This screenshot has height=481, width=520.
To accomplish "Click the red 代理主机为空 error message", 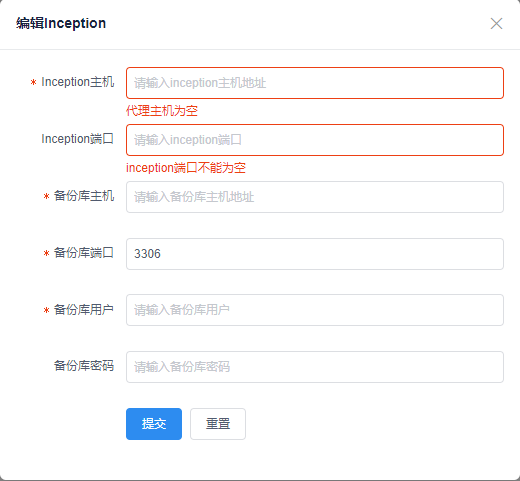I will (162, 111).
